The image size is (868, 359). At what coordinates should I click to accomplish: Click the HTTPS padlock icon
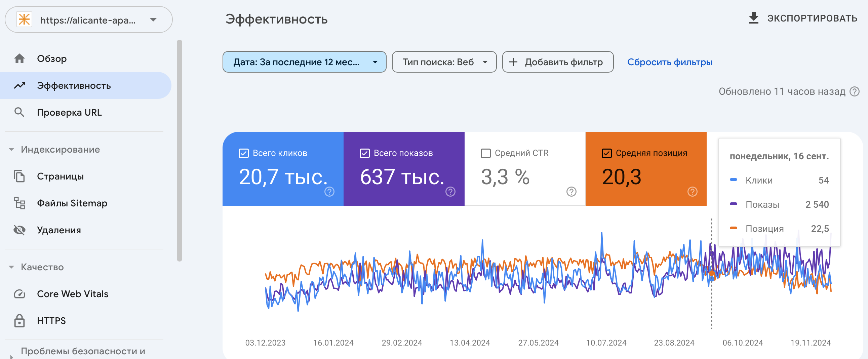point(19,321)
